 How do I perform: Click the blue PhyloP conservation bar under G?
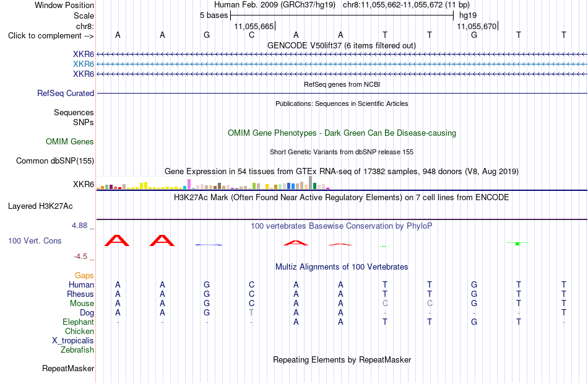(209, 245)
